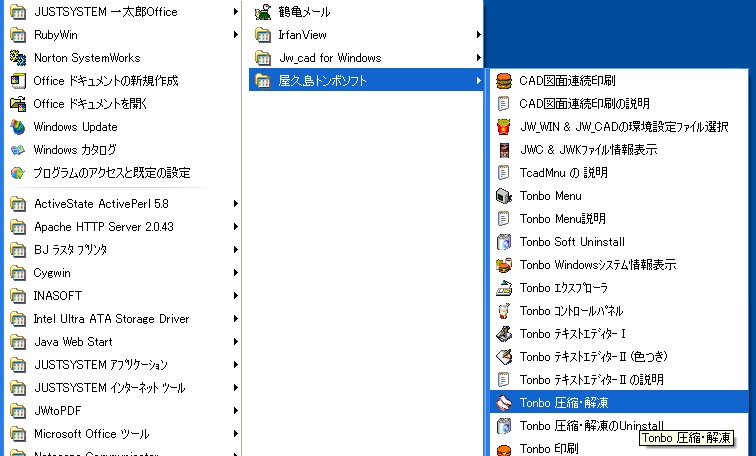Screen dimensions: 756x456
Task: Open the INASOFT menu entry
Action: (124, 295)
